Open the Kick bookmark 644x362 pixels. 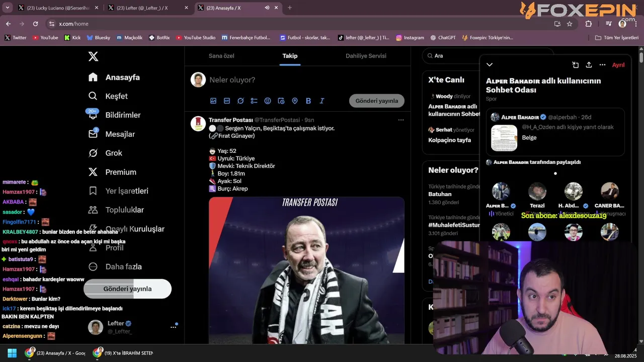72,38
